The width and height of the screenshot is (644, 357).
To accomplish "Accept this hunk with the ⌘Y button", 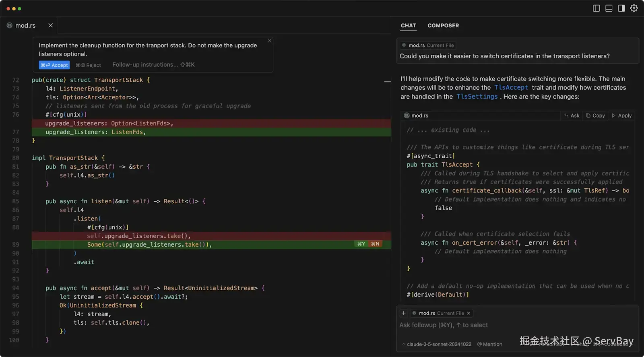I will (361, 244).
